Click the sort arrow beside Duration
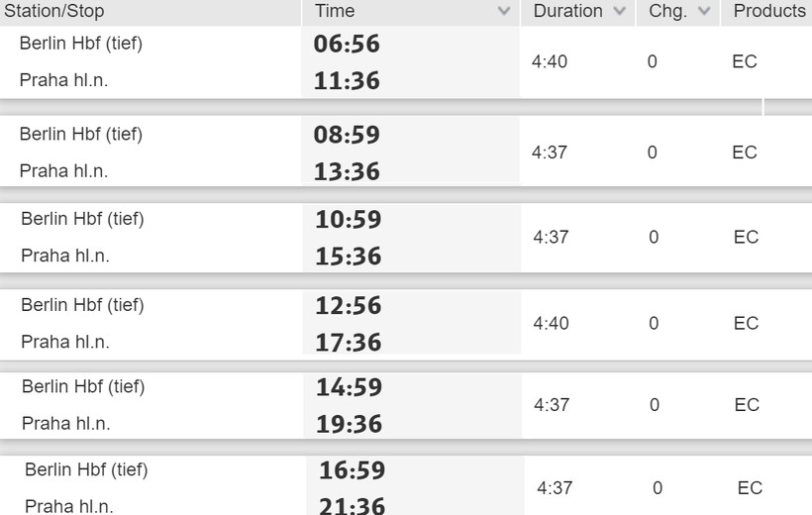Viewport: 812px width, 515px height. click(x=619, y=12)
